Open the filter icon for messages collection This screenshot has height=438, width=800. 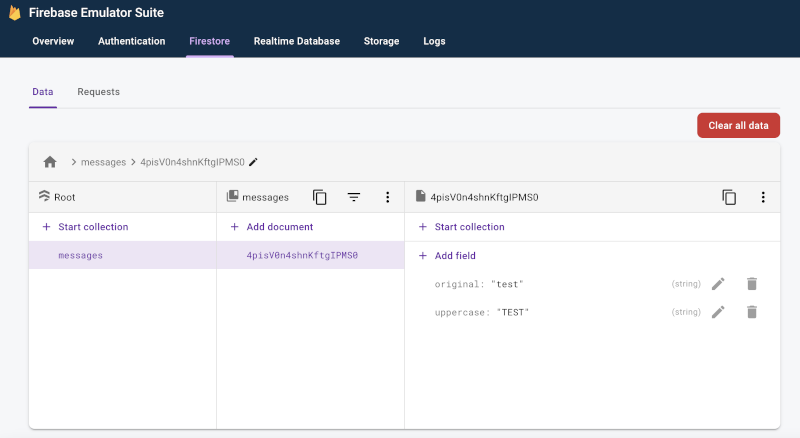[x=354, y=198]
